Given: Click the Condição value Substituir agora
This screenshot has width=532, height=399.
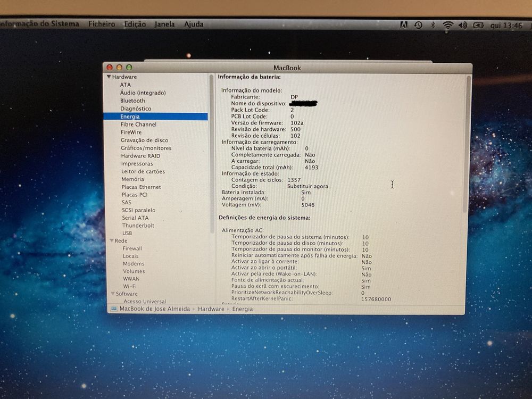Looking at the screenshot, I should 307,186.
